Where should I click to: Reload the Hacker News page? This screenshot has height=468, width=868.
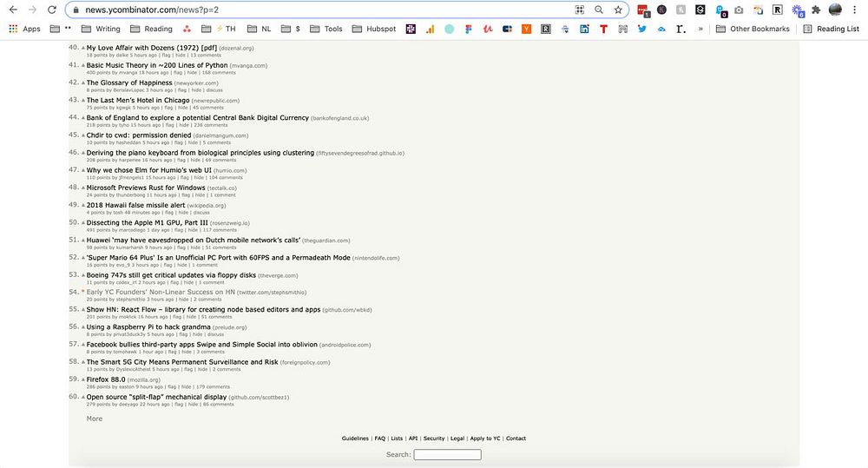[51, 10]
